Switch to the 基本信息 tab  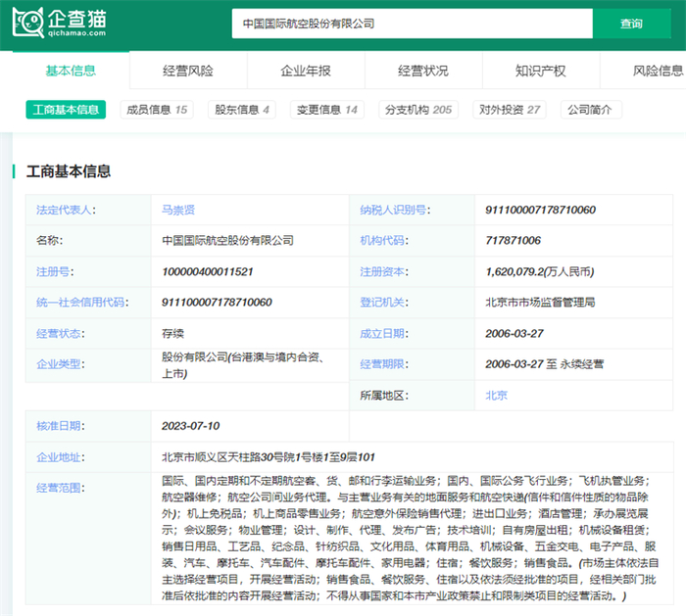71,71
